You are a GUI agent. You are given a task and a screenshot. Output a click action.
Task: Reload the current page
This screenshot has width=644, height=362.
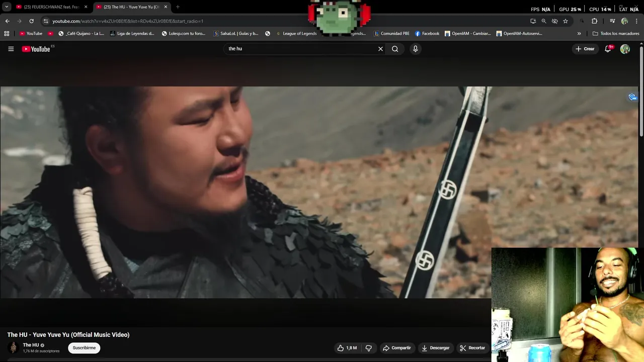(x=31, y=21)
